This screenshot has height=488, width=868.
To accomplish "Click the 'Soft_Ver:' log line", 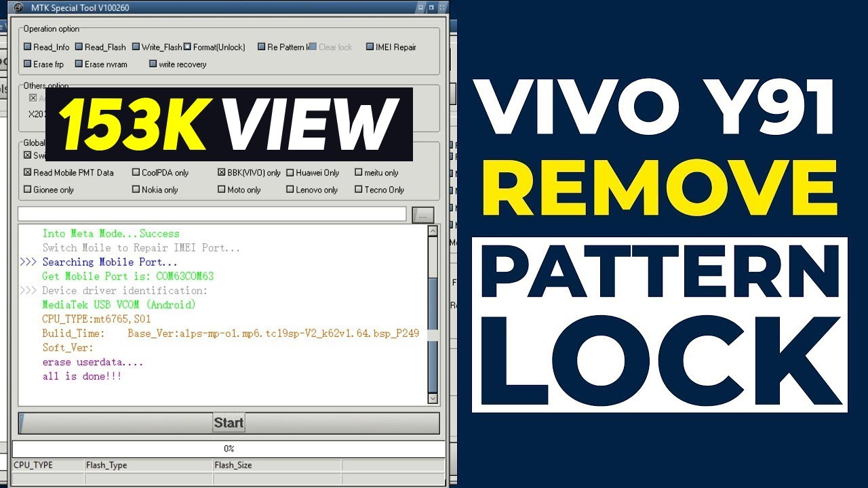I will 68,348.
